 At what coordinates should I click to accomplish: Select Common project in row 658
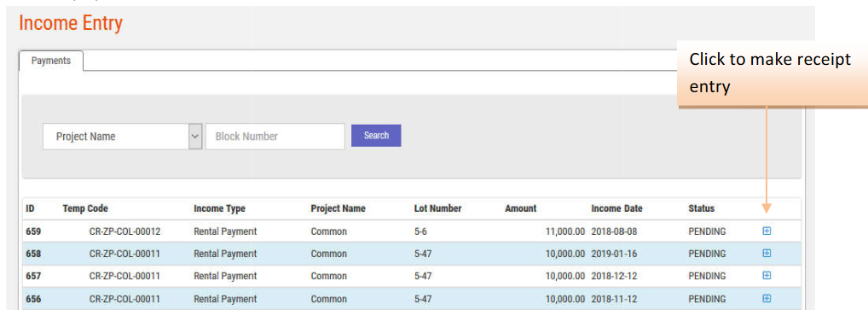click(x=329, y=254)
